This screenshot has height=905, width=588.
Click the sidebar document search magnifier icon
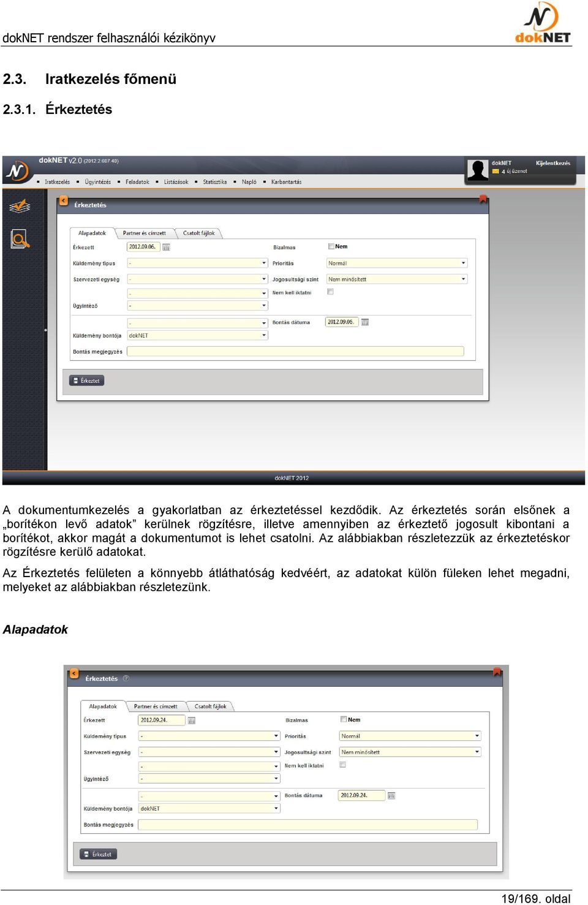coord(20,238)
